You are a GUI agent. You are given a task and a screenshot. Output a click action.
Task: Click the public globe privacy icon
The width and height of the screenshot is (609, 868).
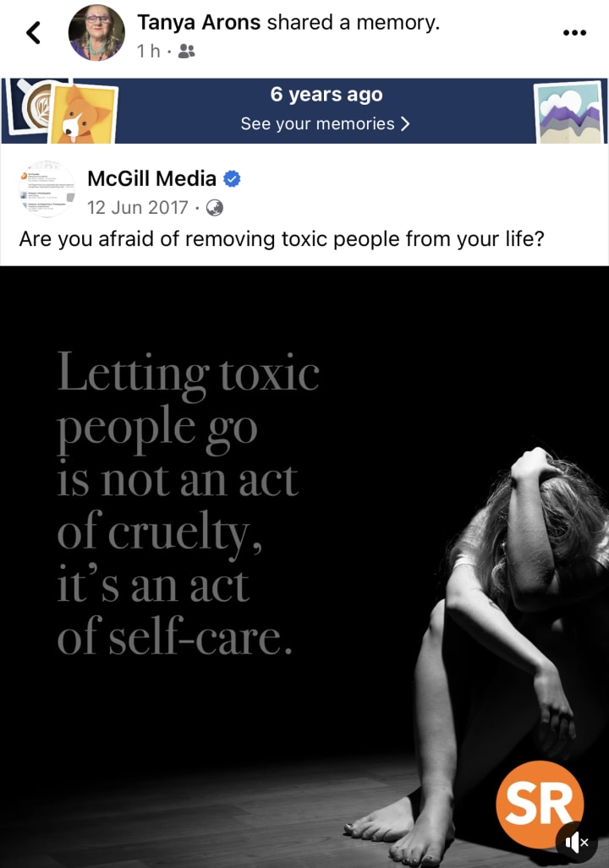pyautogui.click(x=215, y=208)
